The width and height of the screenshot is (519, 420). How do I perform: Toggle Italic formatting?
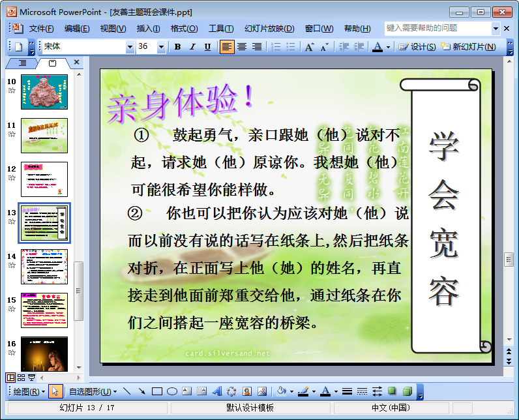click(x=192, y=47)
